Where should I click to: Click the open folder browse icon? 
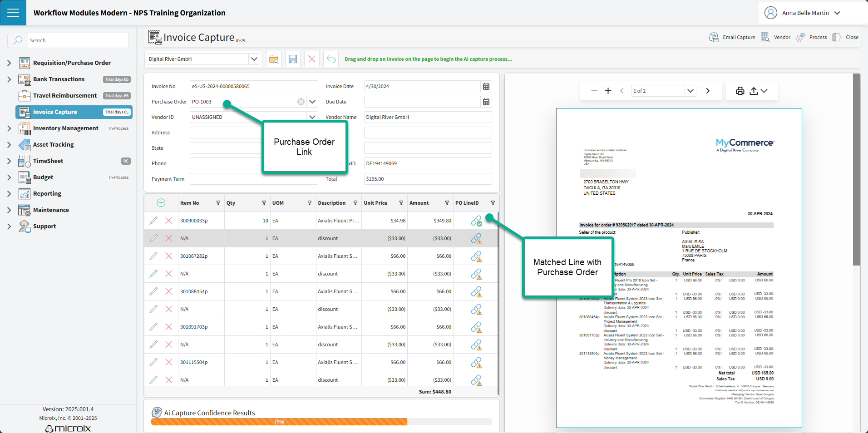point(274,59)
